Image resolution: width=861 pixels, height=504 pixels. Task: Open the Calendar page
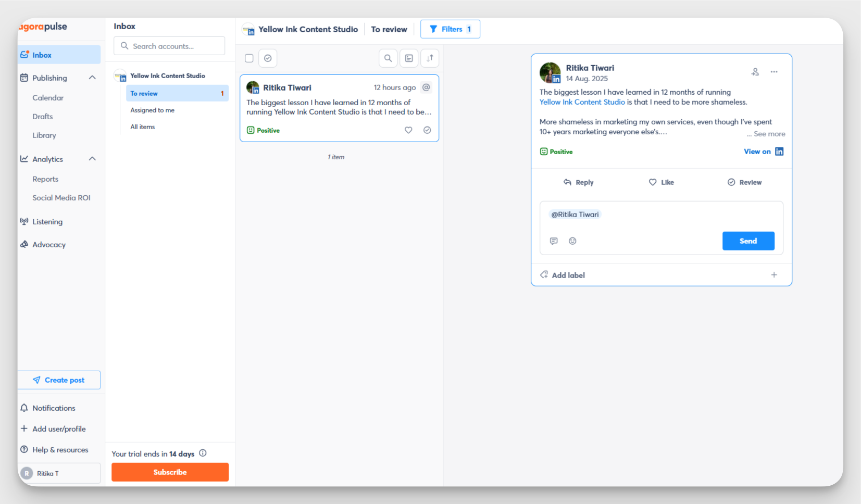coord(48,98)
